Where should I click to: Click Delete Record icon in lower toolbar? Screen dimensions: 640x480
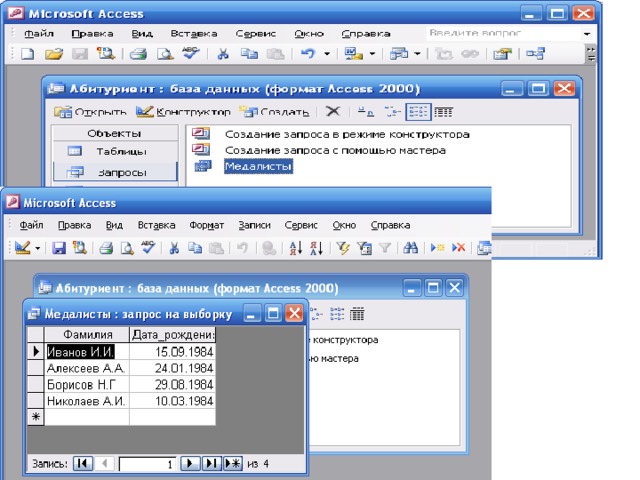pyautogui.click(x=458, y=248)
